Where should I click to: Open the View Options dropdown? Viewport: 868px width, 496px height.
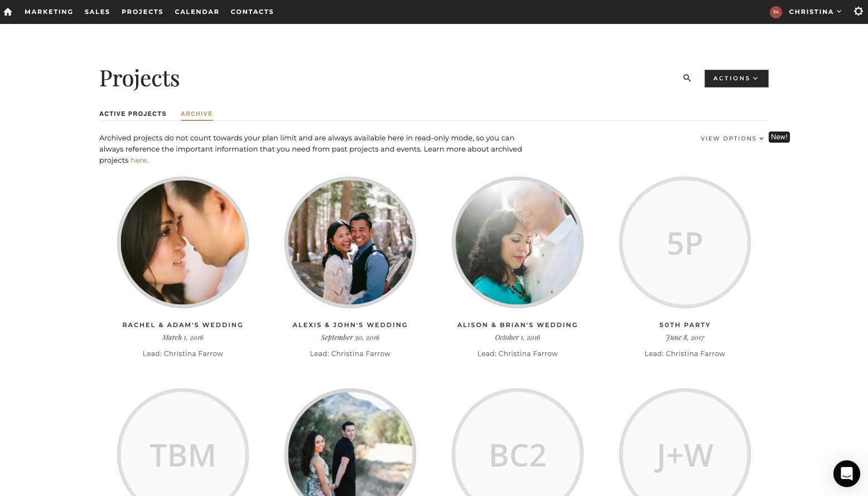731,138
